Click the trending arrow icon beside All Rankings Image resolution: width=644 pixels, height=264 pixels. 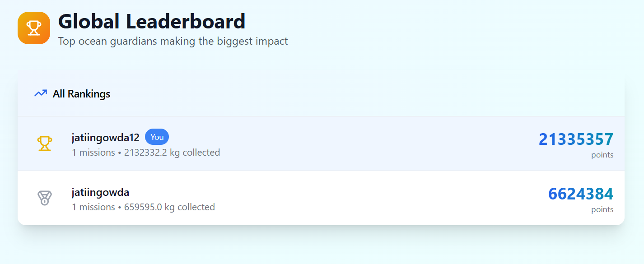tap(41, 94)
